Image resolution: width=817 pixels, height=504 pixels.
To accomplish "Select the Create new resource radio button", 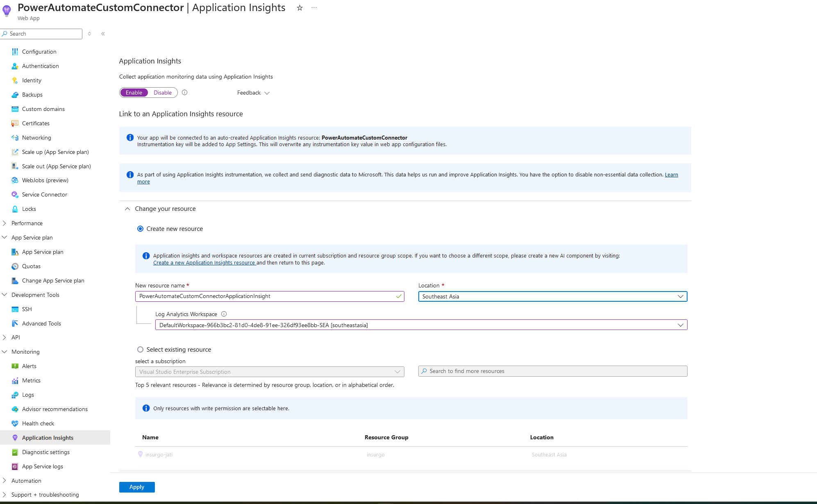I will pos(140,229).
